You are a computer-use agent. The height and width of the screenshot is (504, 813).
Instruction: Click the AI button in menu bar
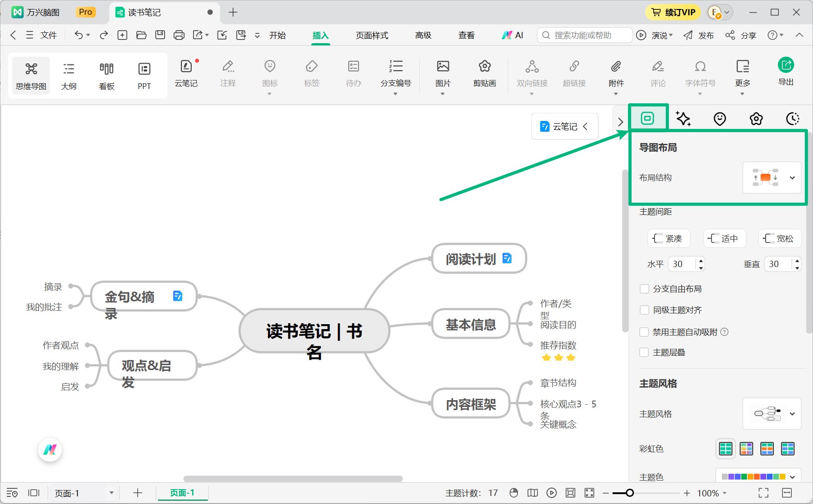[513, 35]
